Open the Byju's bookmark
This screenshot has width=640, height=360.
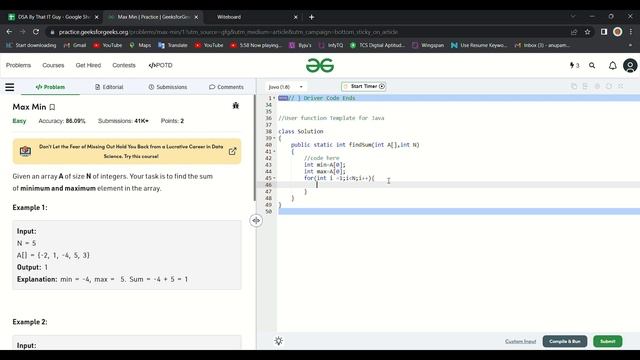click(x=300, y=45)
